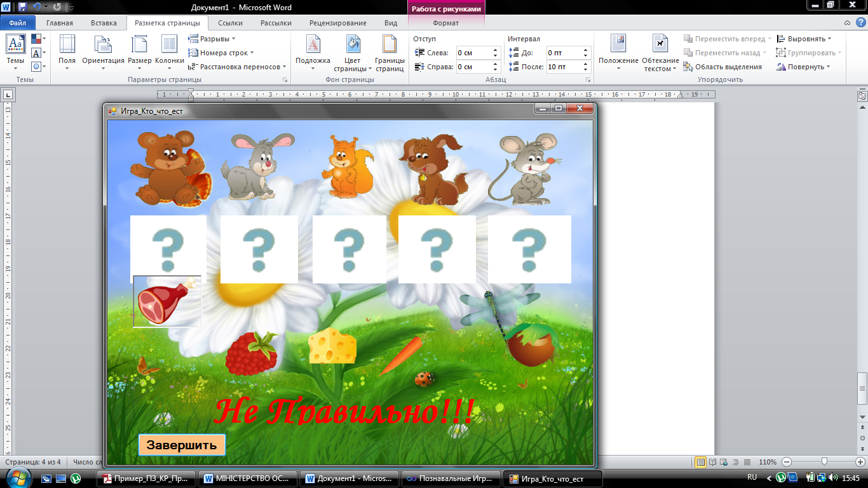Increase the Слева indent with up arrow
This screenshot has height=488, width=868.
496,50
